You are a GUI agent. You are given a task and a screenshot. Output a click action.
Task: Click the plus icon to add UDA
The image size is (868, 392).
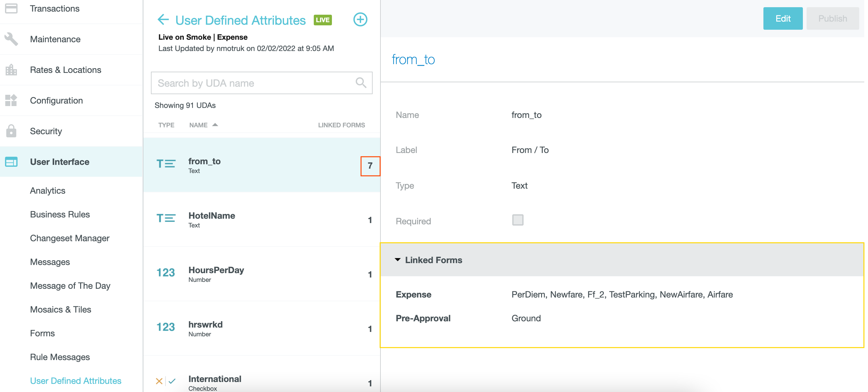pos(360,19)
